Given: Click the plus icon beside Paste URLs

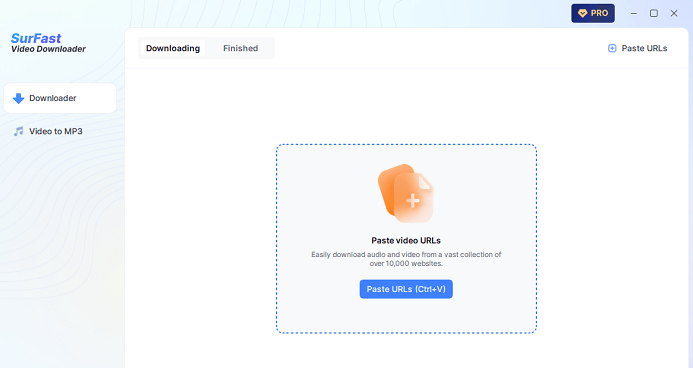Looking at the screenshot, I should (x=612, y=48).
